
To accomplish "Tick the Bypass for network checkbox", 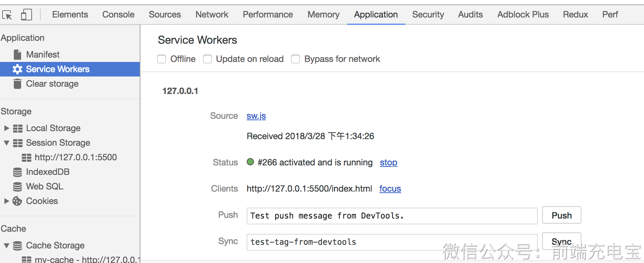I will 295,59.
